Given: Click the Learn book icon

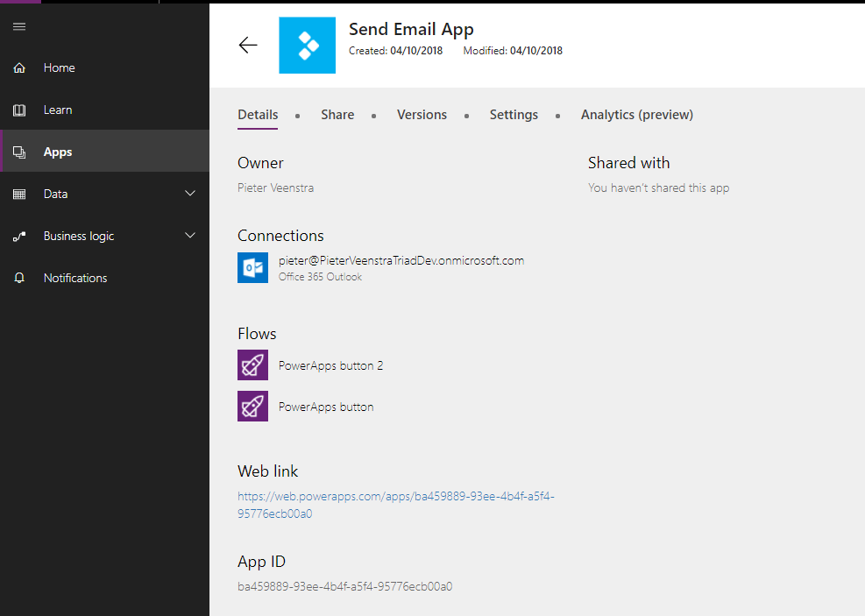Looking at the screenshot, I should pos(19,110).
